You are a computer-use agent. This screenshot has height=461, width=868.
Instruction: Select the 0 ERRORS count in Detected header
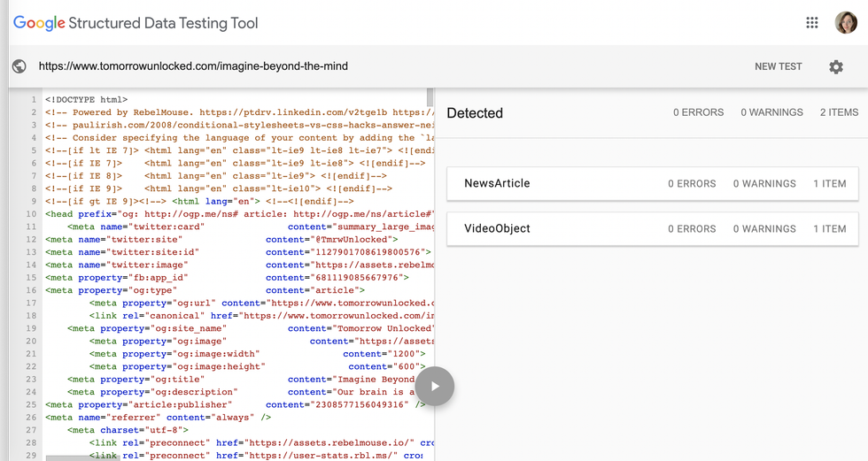(698, 112)
